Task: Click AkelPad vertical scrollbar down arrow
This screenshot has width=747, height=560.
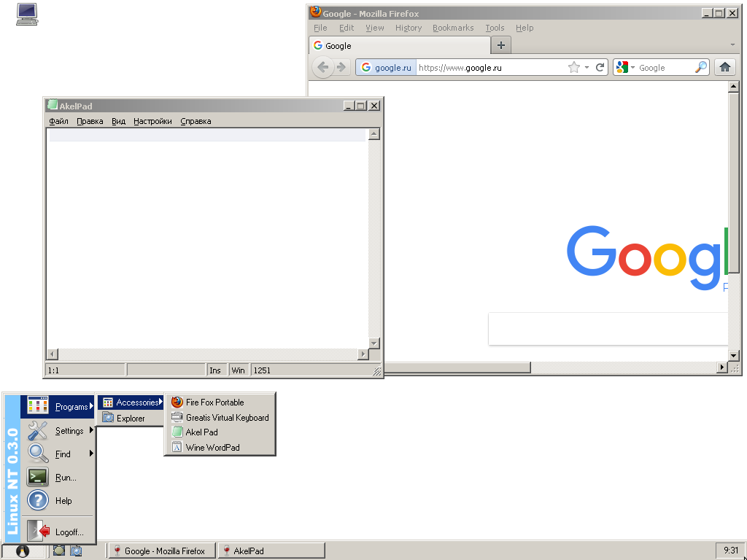Action: pyautogui.click(x=374, y=343)
